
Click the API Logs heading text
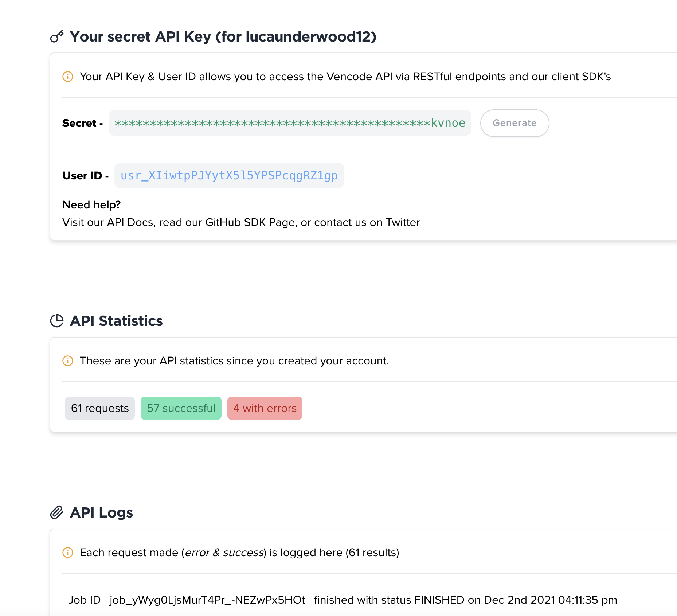[x=101, y=512]
